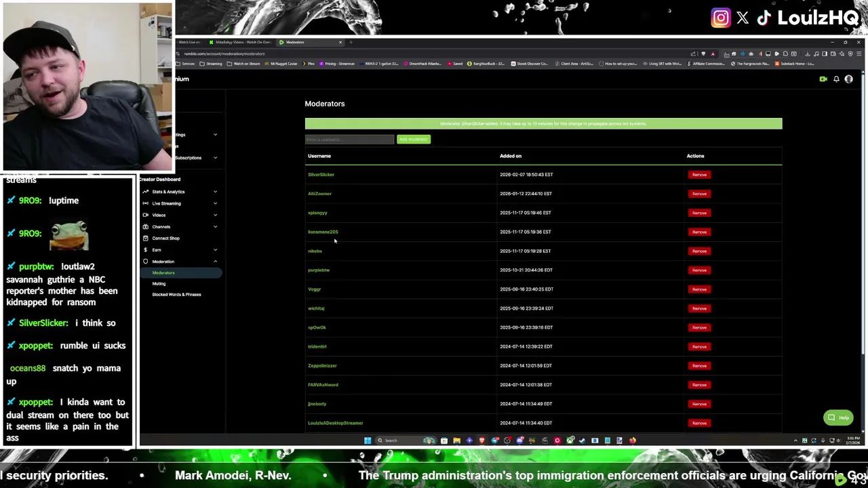Click the Help chat button
Viewport: 868px width, 488px height.
pos(838,418)
